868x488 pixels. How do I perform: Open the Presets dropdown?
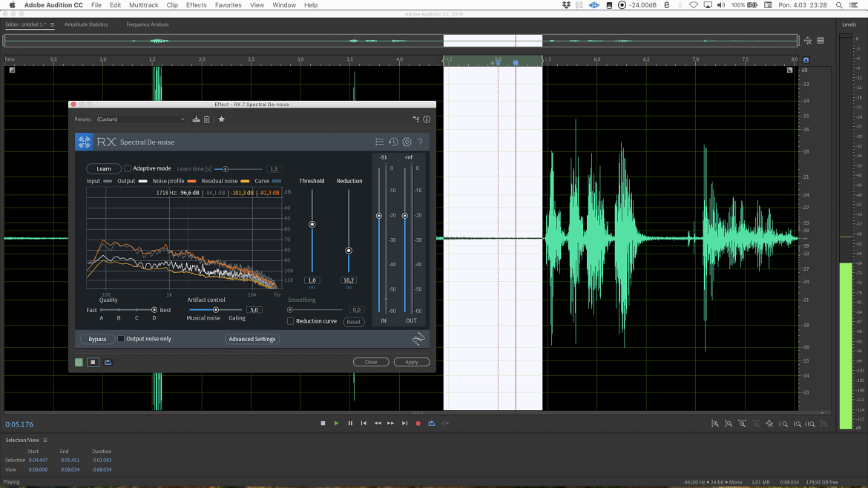[x=141, y=119]
